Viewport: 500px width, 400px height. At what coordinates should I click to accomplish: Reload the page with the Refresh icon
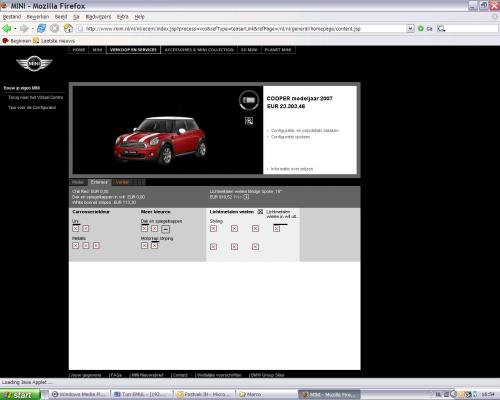(x=41, y=29)
